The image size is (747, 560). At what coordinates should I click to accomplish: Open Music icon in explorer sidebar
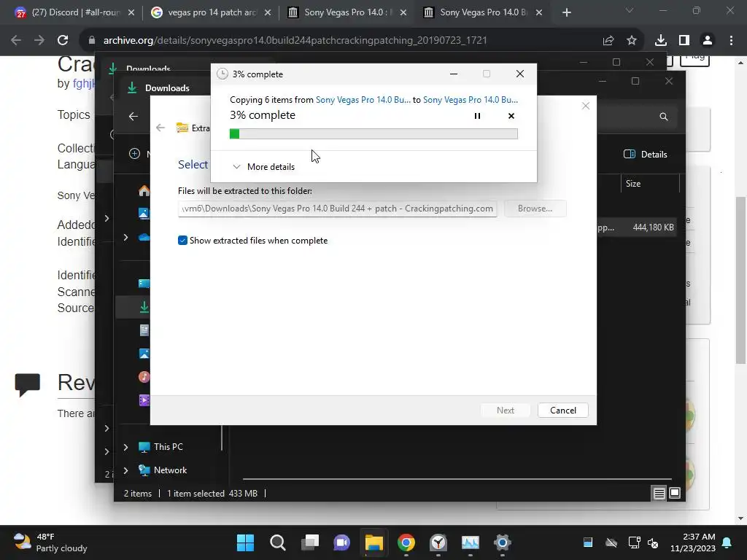(x=144, y=377)
